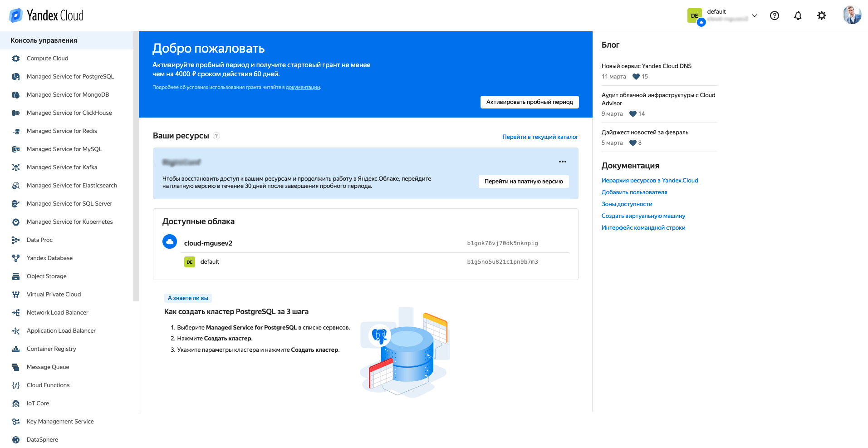Open Иерархия ресурсов в Yandex.Cloud doc link
868x448 pixels.
(650, 181)
